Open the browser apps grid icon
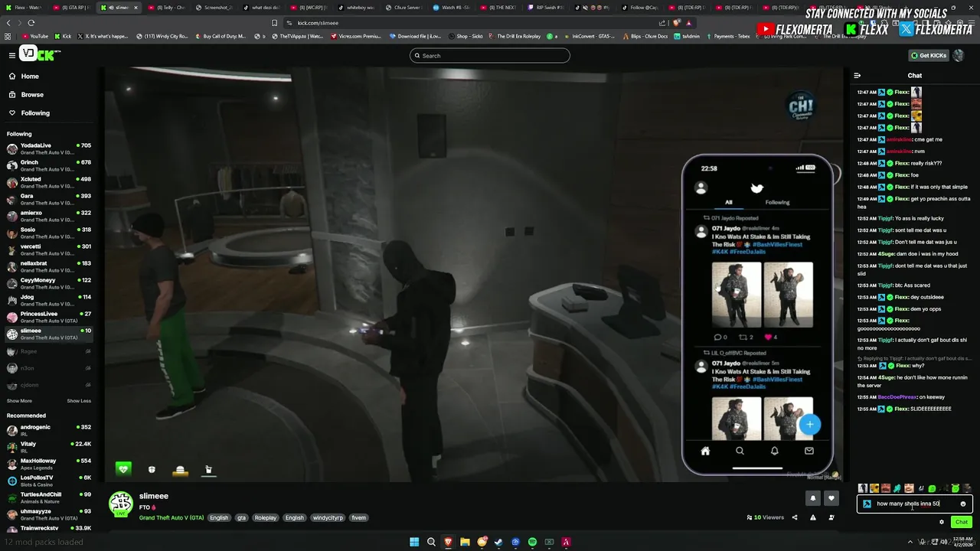The height and width of the screenshot is (551, 980). pyautogui.click(x=8, y=36)
